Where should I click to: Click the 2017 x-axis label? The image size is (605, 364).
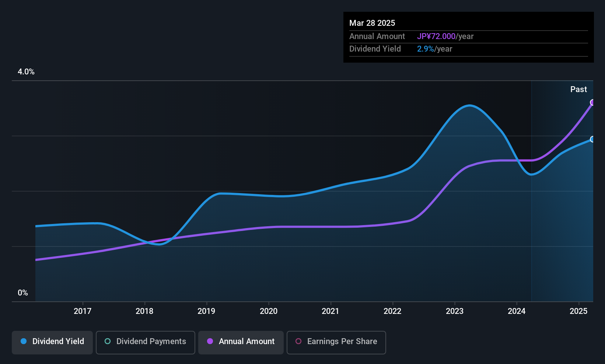tap(83, 311)
